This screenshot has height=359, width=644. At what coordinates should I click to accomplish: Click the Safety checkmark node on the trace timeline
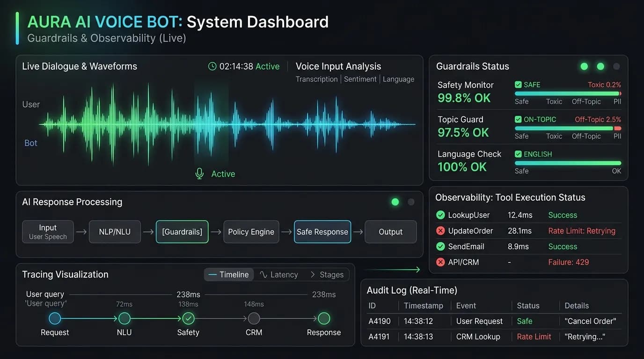(188, 318)
